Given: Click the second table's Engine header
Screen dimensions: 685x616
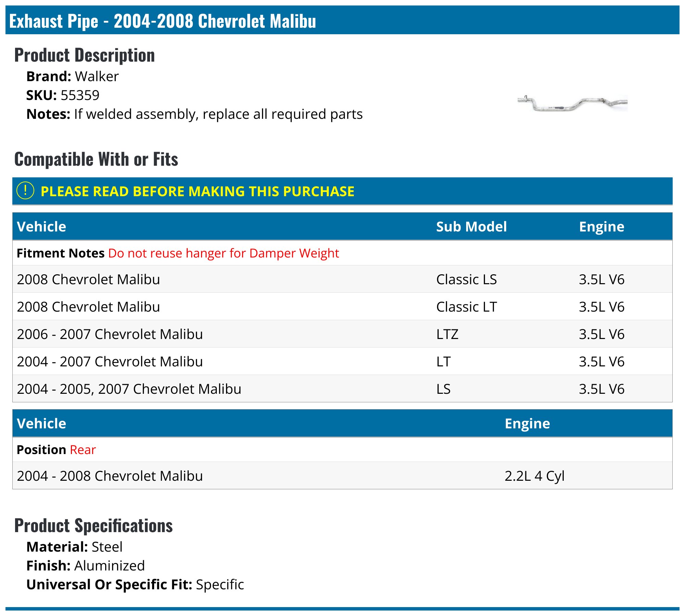Looking at the screenshot, I should coord(527,424).
